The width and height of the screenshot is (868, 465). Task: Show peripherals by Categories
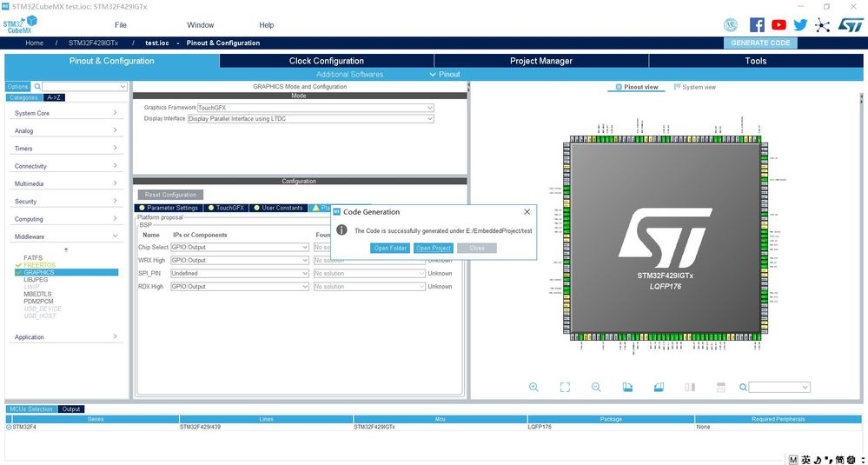tap(23, 97)
